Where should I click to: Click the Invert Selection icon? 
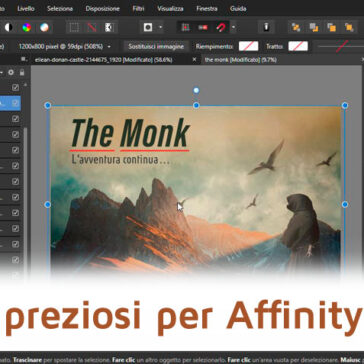click(109, 27)
